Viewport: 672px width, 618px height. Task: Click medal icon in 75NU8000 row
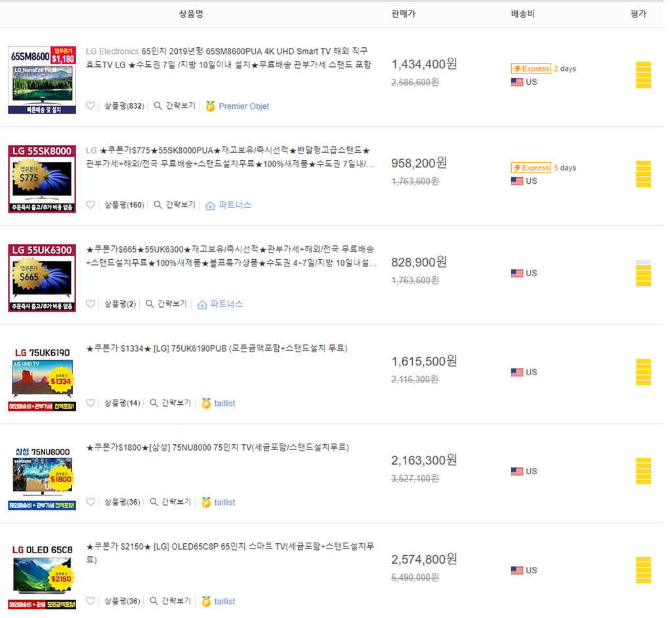[206, 503]
